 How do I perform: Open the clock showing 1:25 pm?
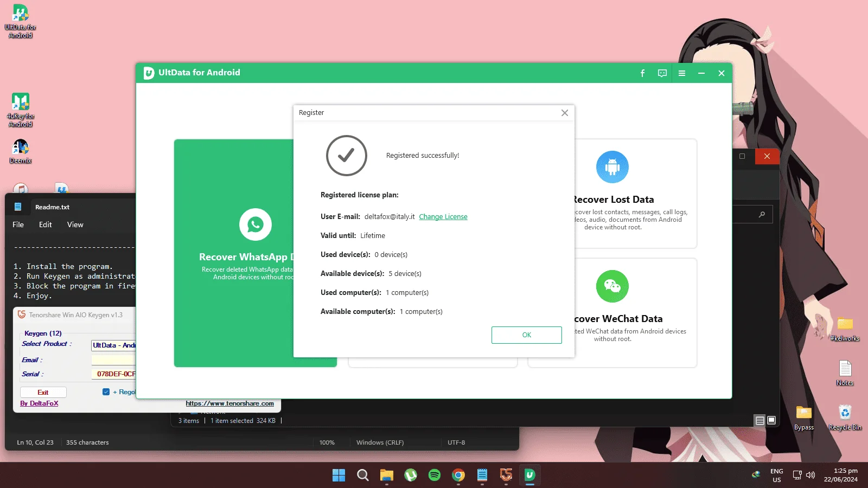point(841,476)
